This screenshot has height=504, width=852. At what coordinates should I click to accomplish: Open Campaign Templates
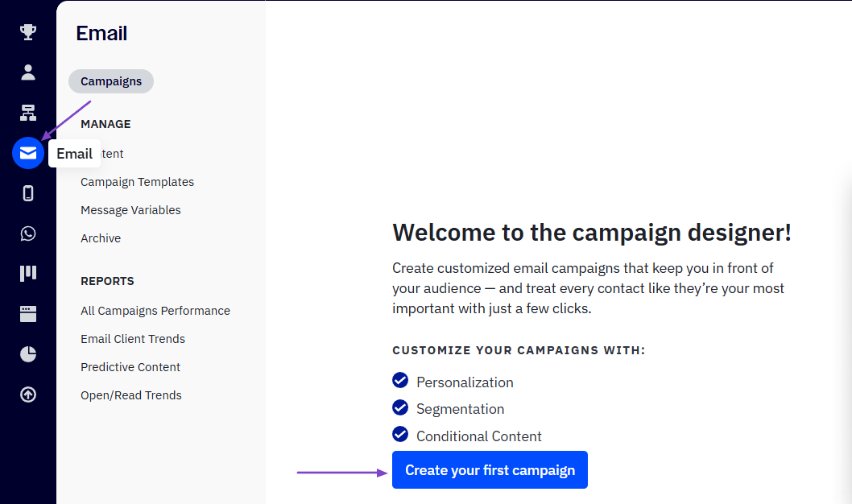[x=137, y=182]
